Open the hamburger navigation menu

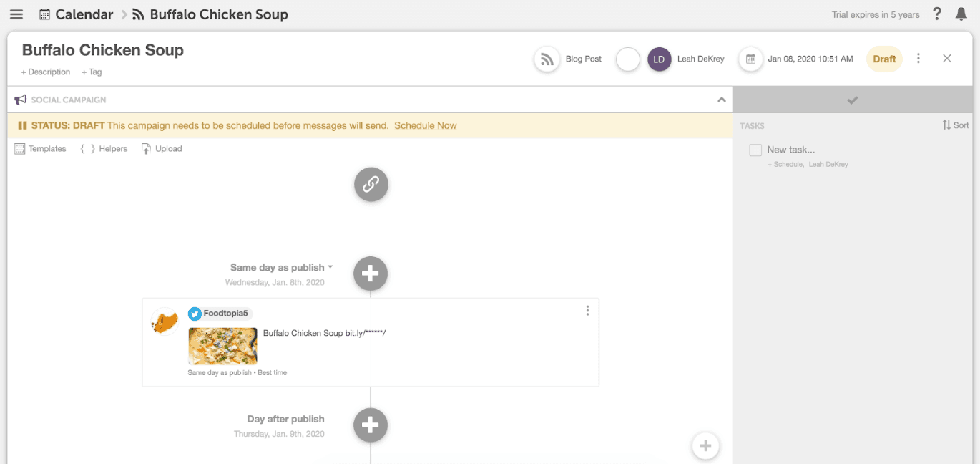16,14
